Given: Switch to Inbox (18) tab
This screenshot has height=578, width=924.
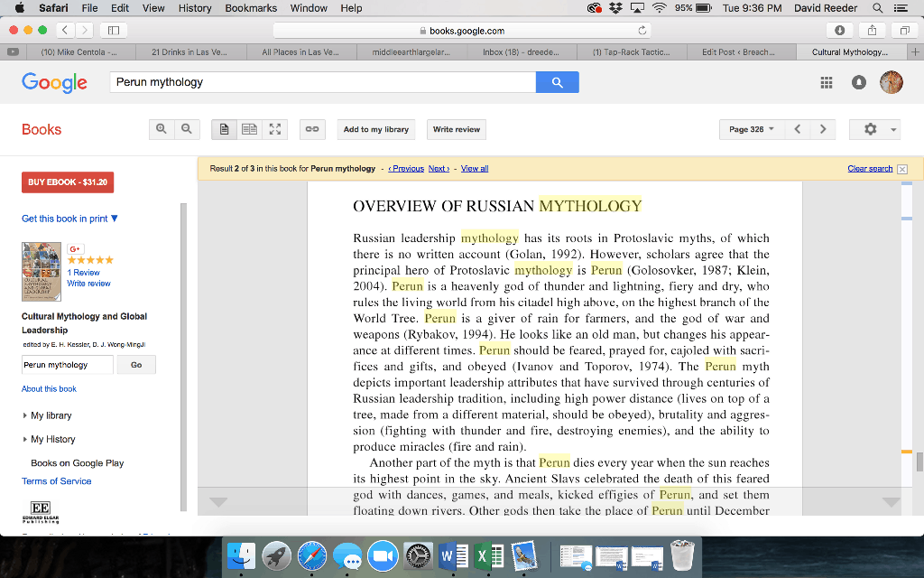Looking at the screenshot, I should (521, 51).
